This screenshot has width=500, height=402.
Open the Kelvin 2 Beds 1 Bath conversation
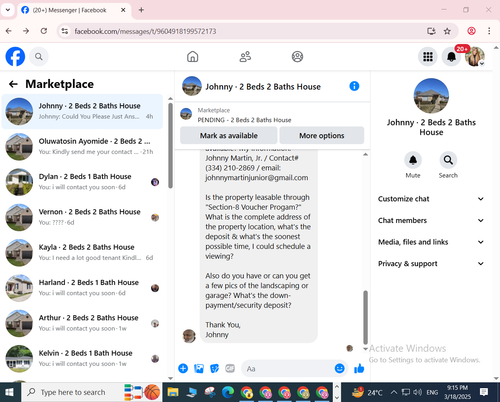[82, 359]
